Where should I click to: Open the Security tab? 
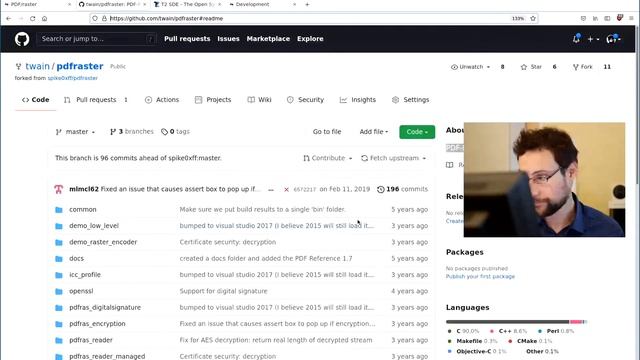click(305, 100)
